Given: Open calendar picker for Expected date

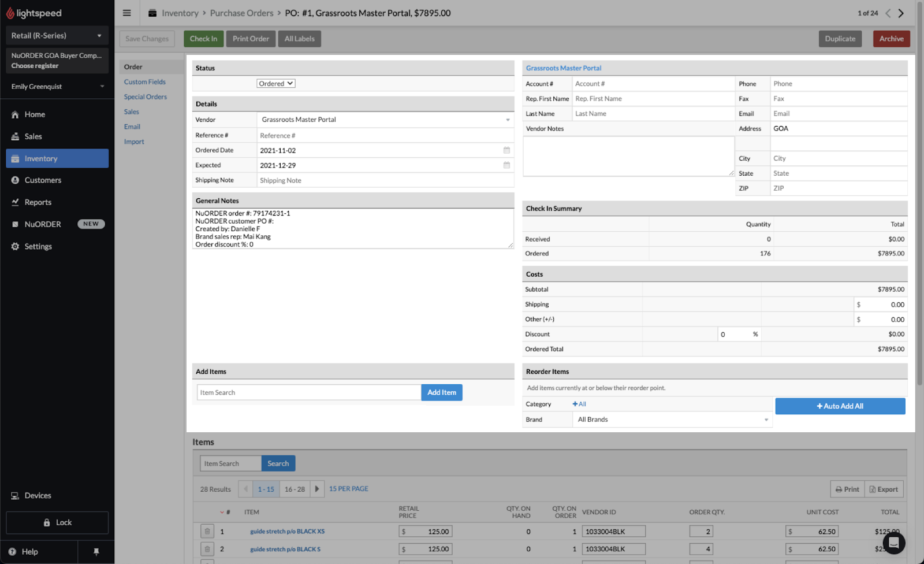Looking at the screenshot, I should pos(506,165).
